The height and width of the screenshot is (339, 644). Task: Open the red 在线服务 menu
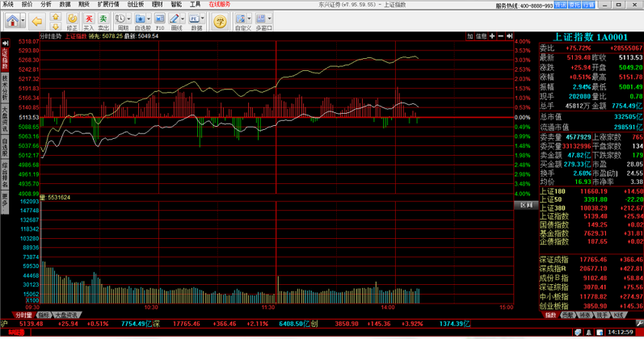pyautogui.click(x=220, y=4)
